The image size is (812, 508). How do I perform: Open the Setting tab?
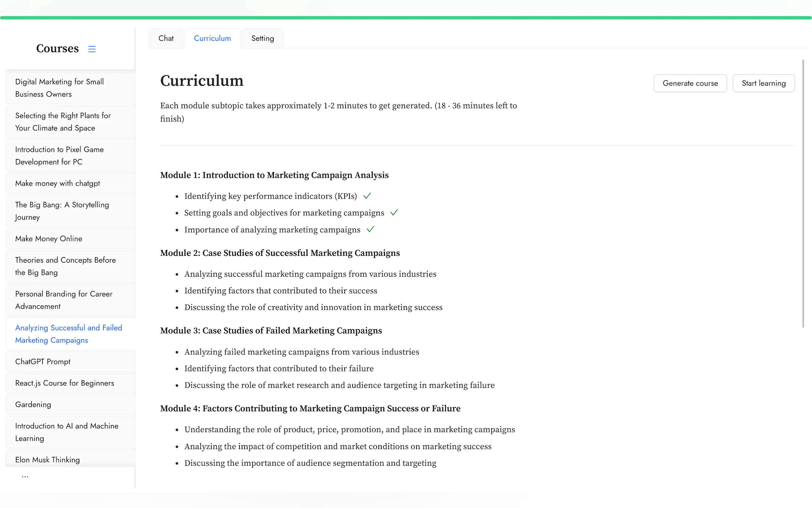click(262, 38)
